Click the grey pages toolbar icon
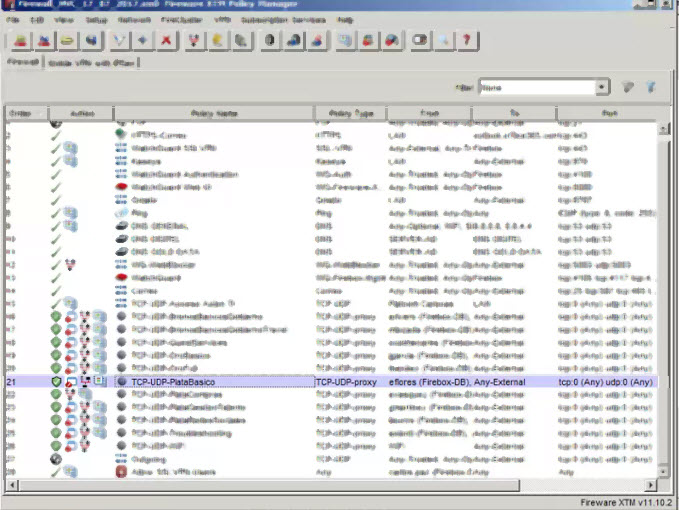 241,41
